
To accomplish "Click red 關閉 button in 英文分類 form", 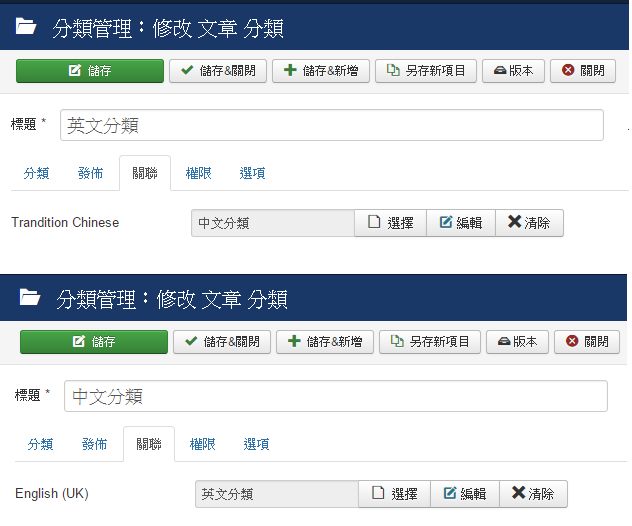I will [x=583, y=71].
